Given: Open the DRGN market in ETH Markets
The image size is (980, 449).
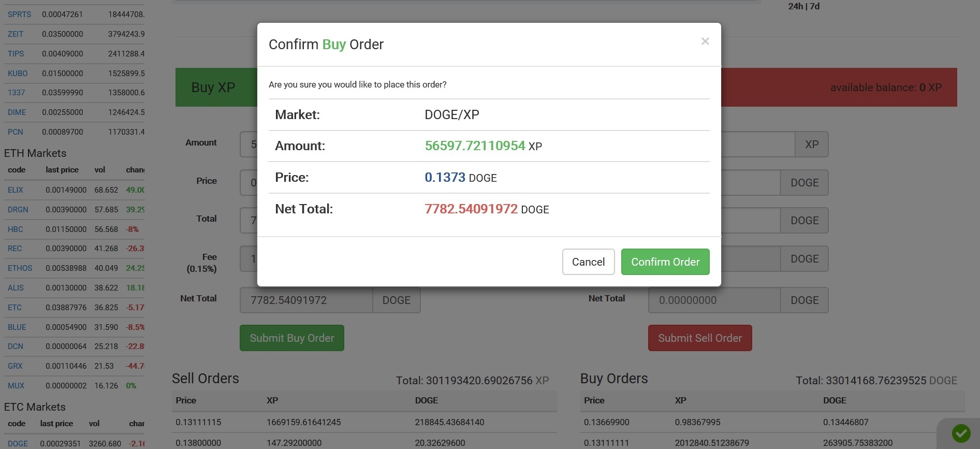Looking at the screenshot, I should (x=18, y=210).
